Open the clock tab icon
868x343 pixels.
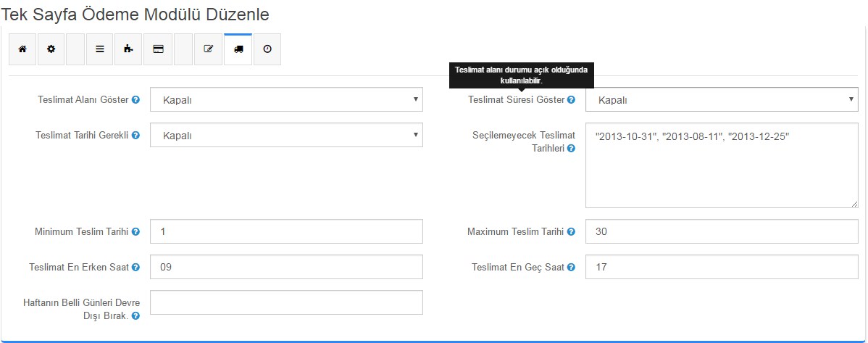pyautogui.click(x=267, y=49)
